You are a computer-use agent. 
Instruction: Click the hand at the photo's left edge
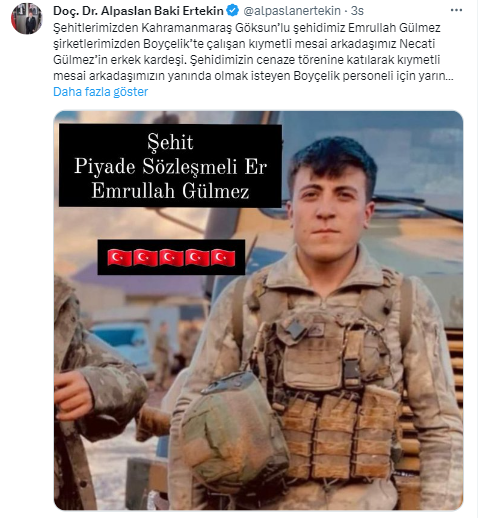73,395
